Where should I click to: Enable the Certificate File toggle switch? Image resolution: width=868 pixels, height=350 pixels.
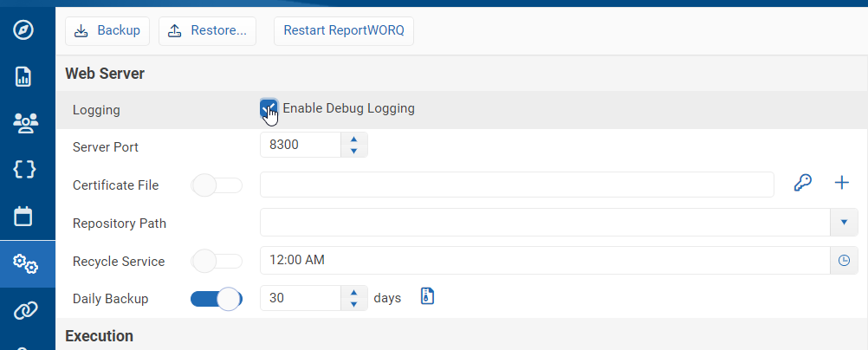pyautogui.click(x=216, y=185)
